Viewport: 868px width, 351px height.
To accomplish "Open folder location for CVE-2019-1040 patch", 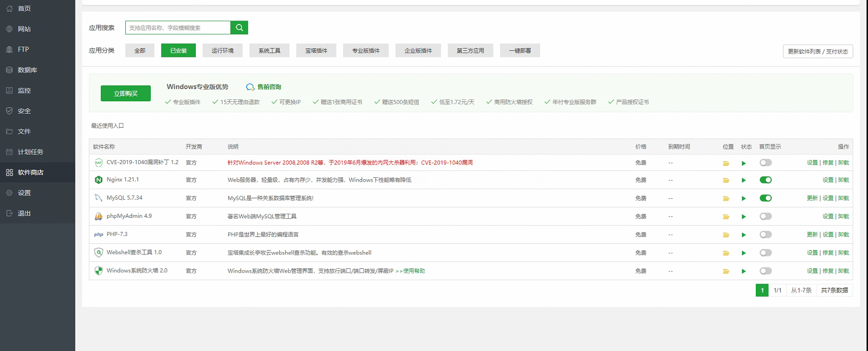I will point(726,163).
